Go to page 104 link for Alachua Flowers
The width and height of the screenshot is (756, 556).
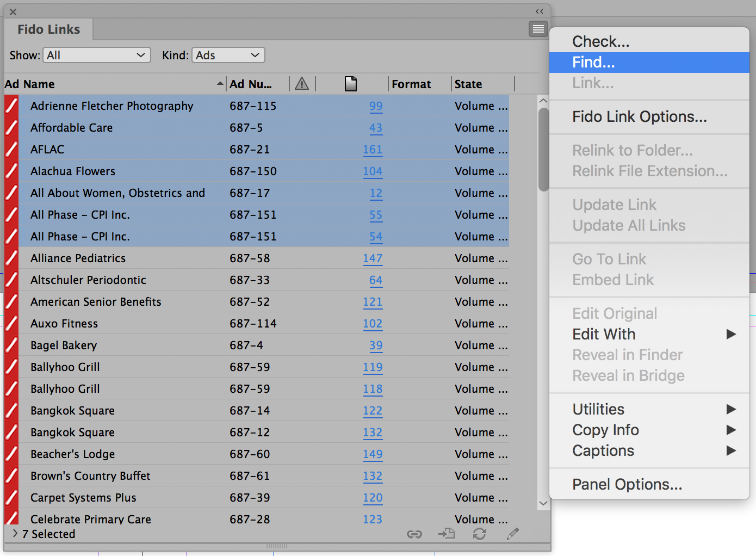point(373,171)
